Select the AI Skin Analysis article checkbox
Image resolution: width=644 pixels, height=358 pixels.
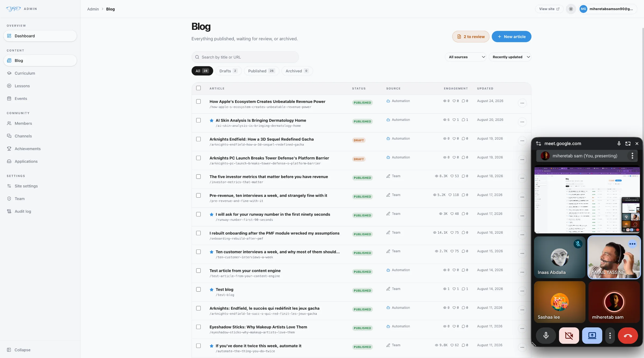click(198, 120)
